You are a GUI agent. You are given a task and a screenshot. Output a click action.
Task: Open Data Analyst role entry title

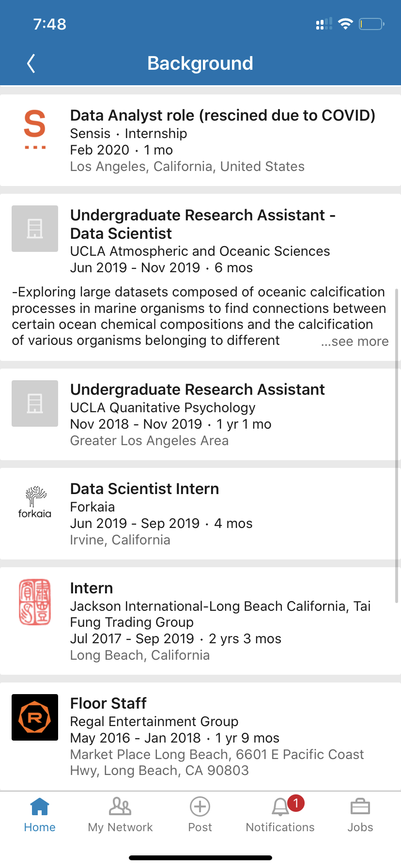pyautogui.click(x=223, y=115)
